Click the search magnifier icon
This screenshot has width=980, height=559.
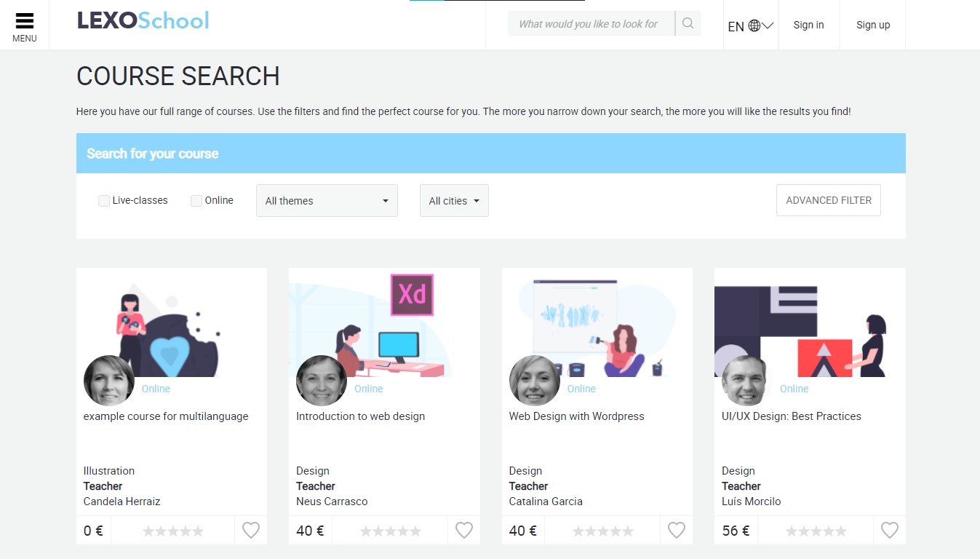687,23
